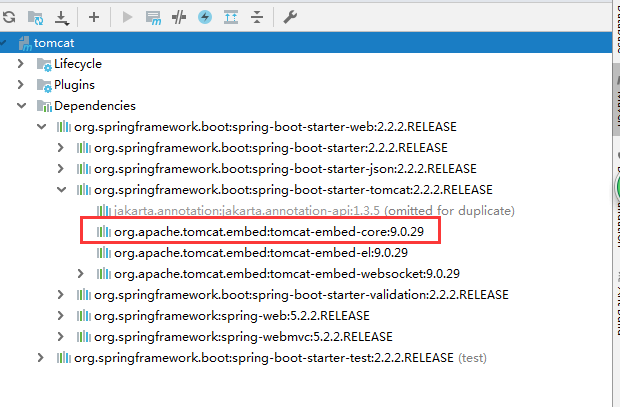
Task: Click library icon of spring-webmvc
Action: 84,336
